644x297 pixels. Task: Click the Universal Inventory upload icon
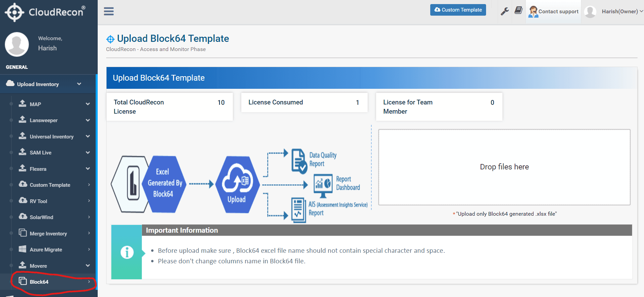tap(22, 136)
